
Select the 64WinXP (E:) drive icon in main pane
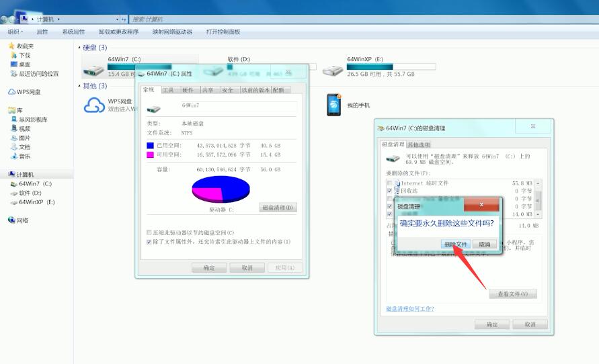tap(333, 70)
